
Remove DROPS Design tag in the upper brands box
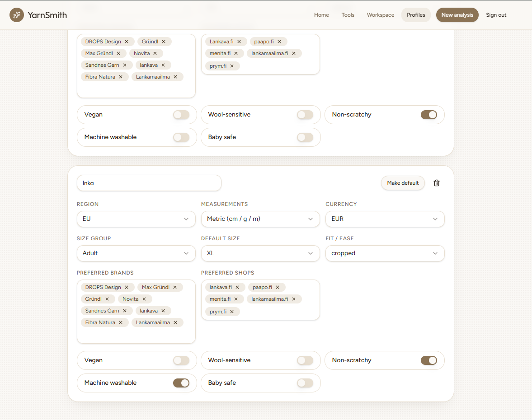click(x=127, y=42)
